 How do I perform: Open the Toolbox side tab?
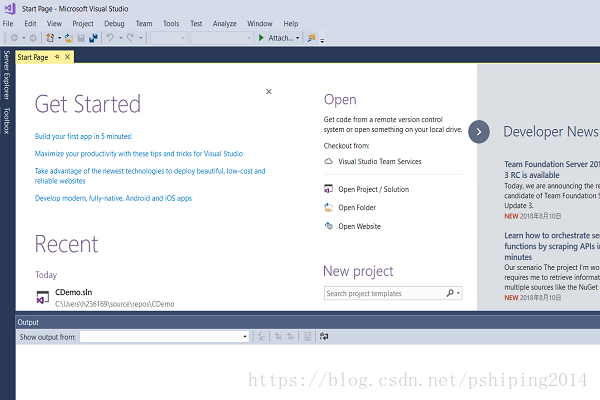7,121
